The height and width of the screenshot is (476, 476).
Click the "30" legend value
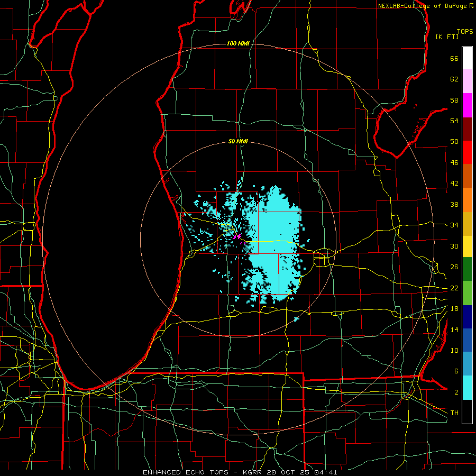(454, 246)
